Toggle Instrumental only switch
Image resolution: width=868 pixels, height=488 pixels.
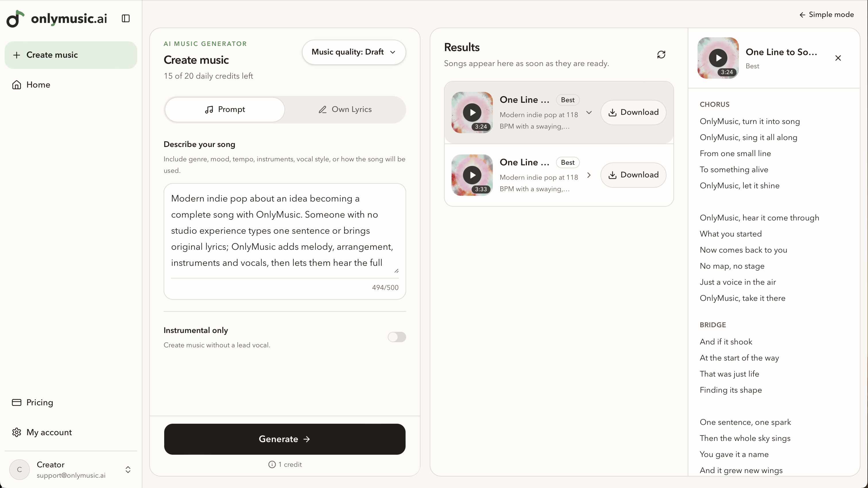397,337
